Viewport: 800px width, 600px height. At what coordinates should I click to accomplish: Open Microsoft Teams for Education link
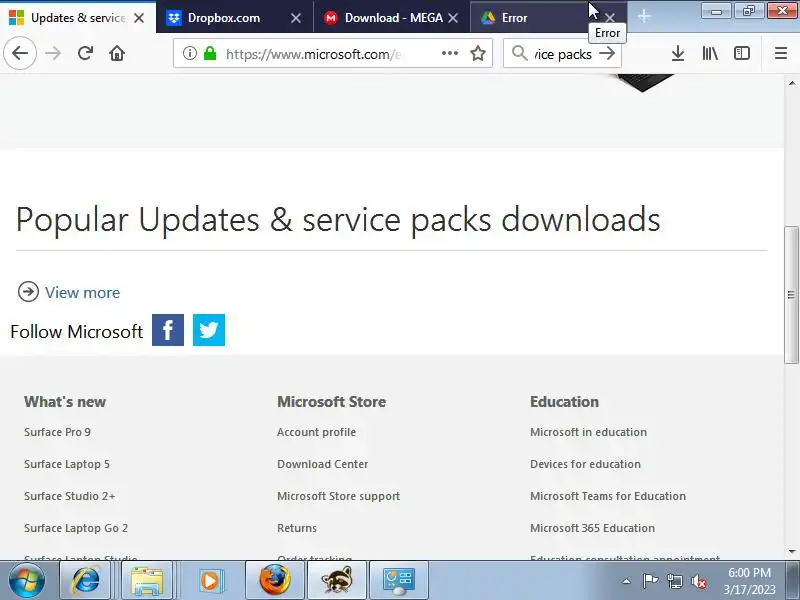(x=608, y=496)
